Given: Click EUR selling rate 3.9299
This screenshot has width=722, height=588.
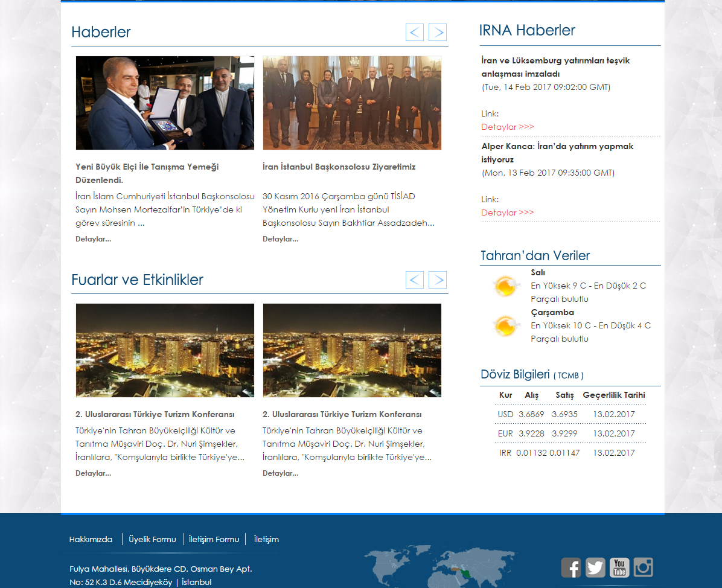Looking at the screenshot, I should point(564,433).
